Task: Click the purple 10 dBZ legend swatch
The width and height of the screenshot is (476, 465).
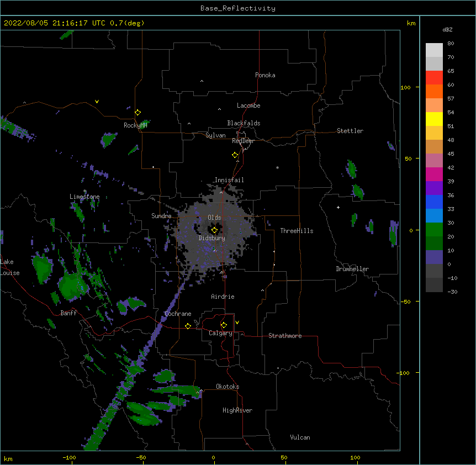Action: click(x=434, y=257)
